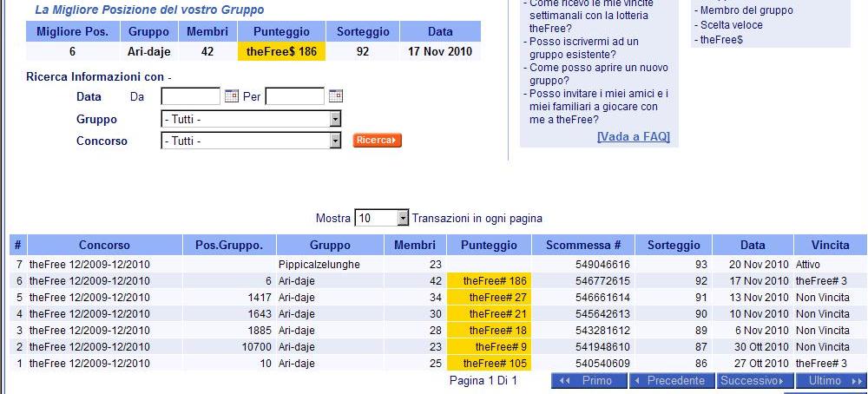This screenshot has height=394, width=868.
Task: Open the Mostra rows-per-page dropdown
Action: [x=402, y=219]
